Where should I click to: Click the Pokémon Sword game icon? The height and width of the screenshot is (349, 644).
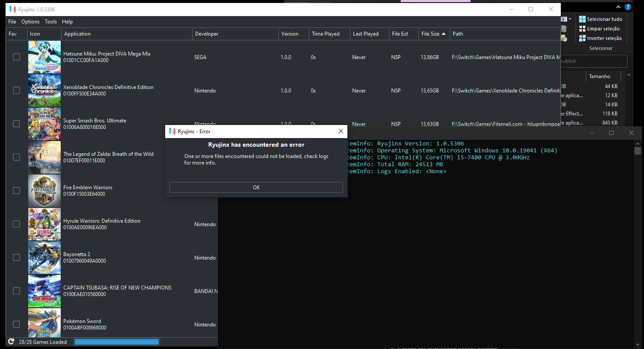tap(44, 323)
